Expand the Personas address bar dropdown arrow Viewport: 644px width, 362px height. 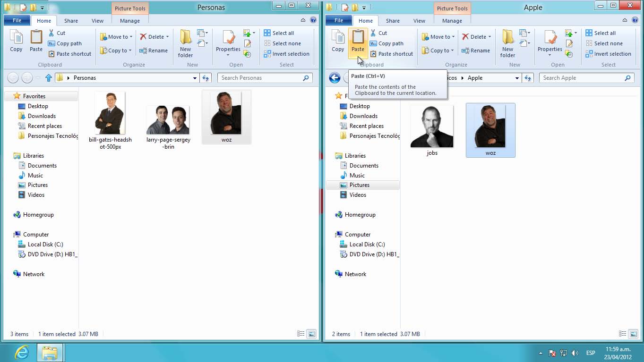point(195,78)
